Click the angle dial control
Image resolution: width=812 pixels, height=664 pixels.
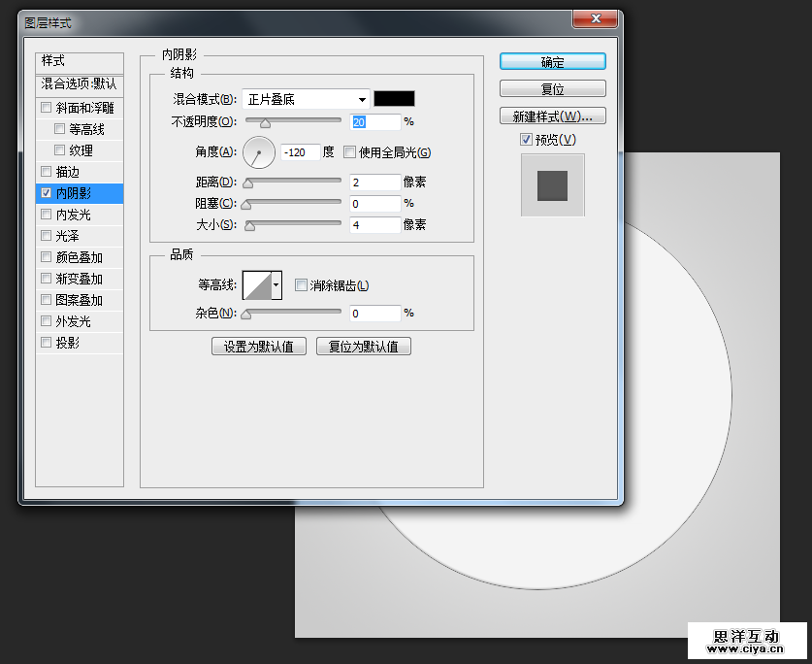259,151
